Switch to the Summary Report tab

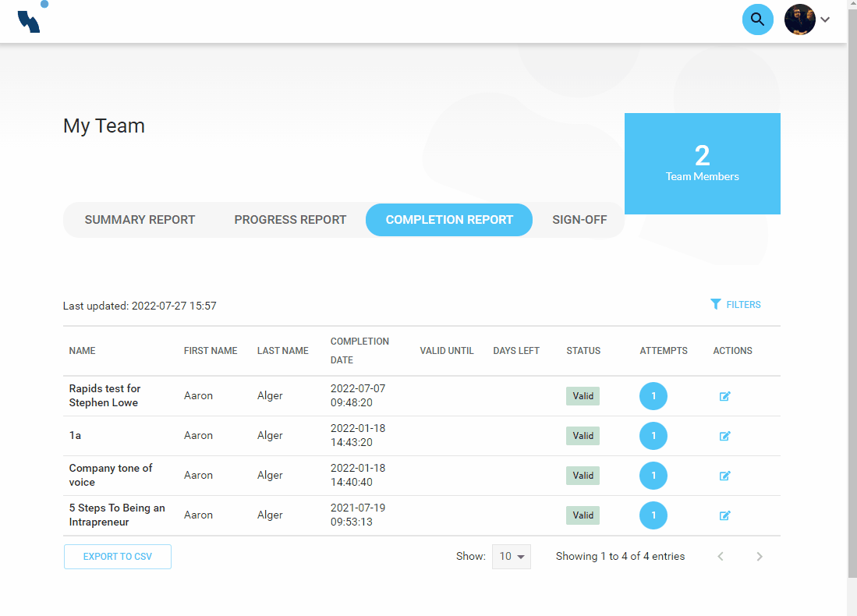click(x=140, y=220)
